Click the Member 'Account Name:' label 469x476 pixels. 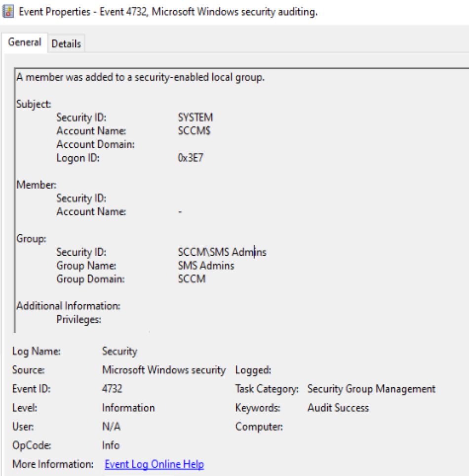[91, 212]
